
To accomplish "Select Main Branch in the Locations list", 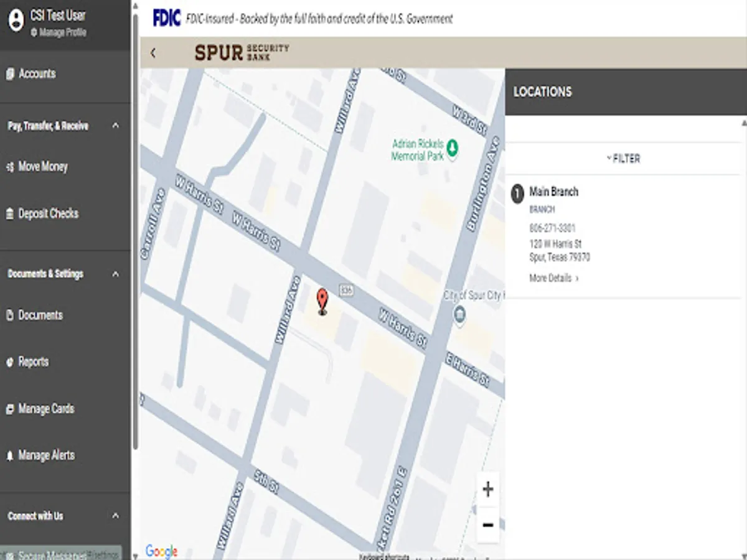I will (553, 192).
